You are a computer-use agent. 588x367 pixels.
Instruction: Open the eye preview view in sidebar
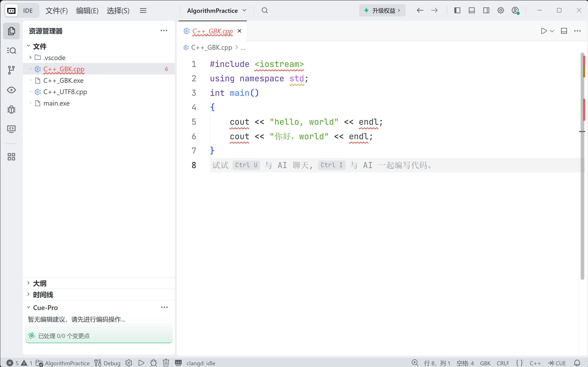[11, 90]
